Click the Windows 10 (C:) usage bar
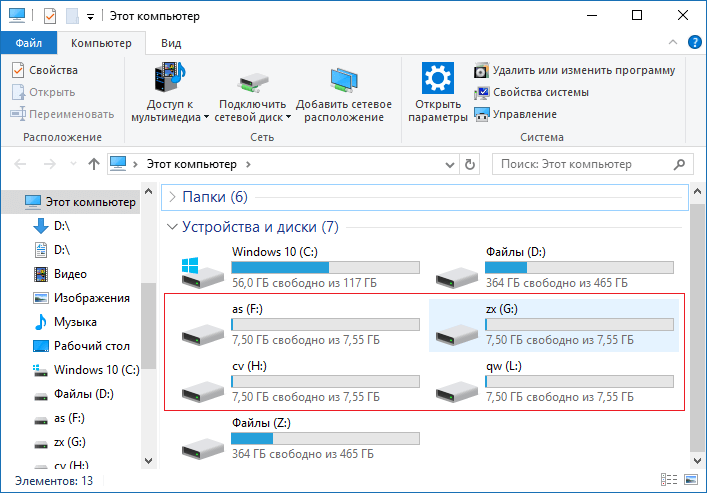This screenshot has height=493, width=707. (x=326, y=267)
